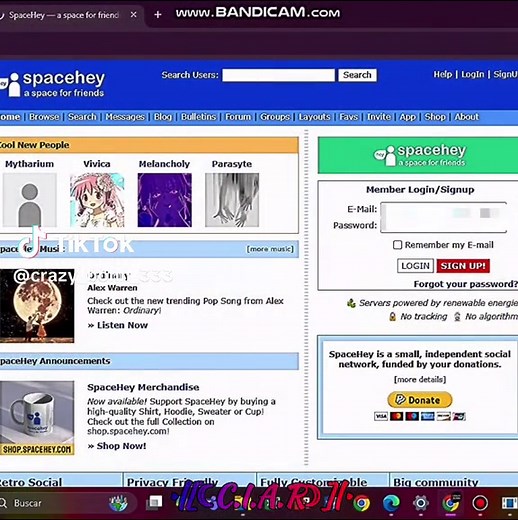Image resolution: width=518 pixels, height=520 pixels.
Task: Click the "SpaceHey Announcements" section header
Action: pos(149,361)
